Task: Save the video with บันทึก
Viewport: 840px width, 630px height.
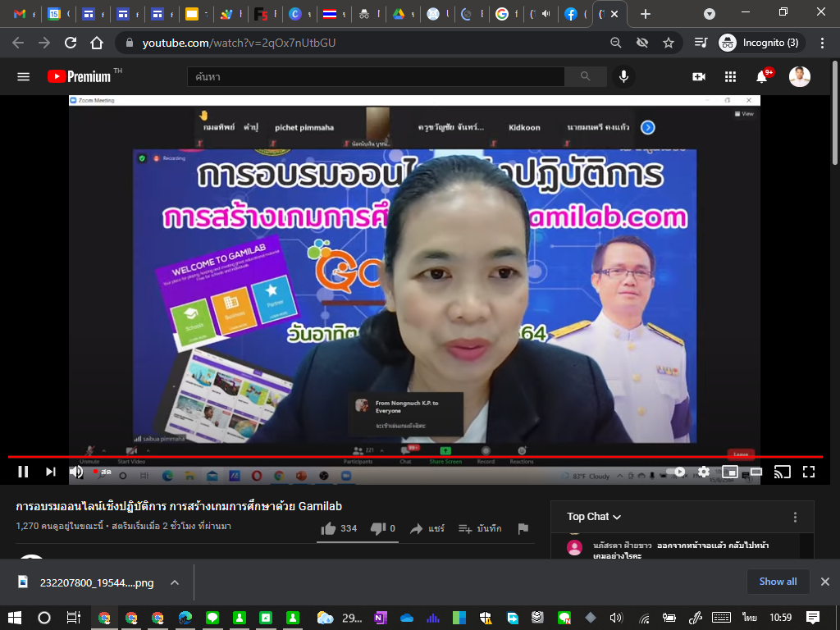Action: [x=480, y=529]
